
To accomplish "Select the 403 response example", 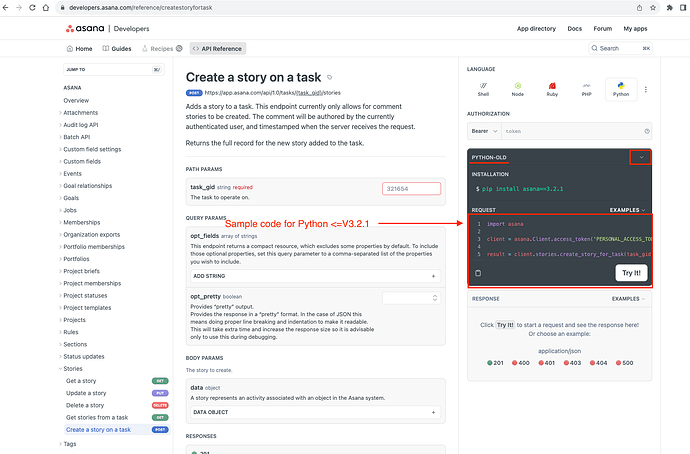I will point(573,363).
